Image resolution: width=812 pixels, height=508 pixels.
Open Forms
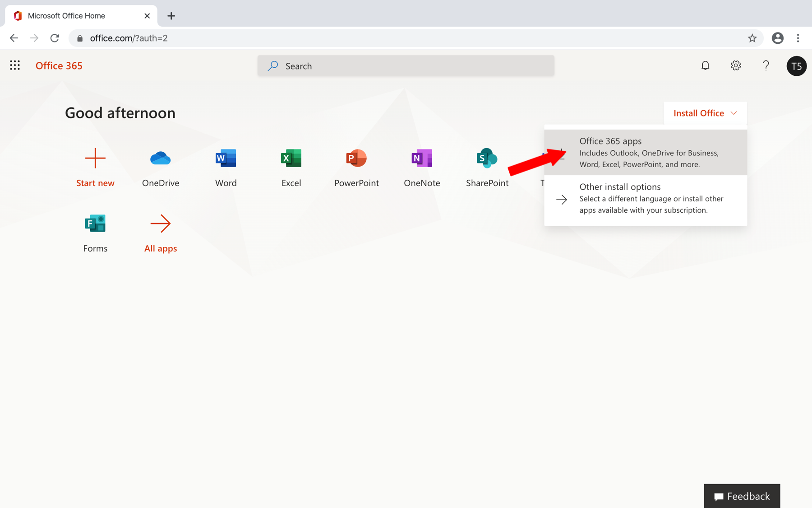pos(95,233)
